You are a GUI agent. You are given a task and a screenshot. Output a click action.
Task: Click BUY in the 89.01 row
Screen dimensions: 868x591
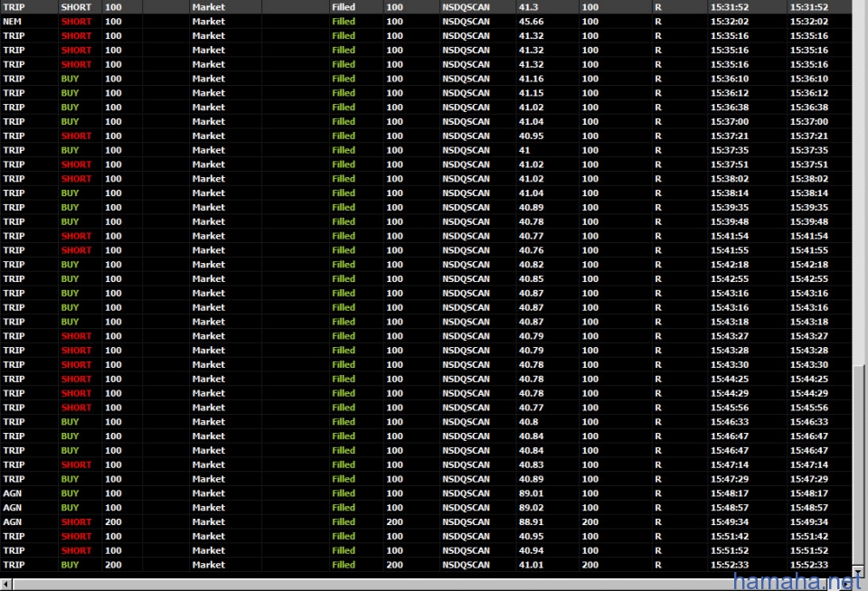pyautogui.click(x=70, y=493)
